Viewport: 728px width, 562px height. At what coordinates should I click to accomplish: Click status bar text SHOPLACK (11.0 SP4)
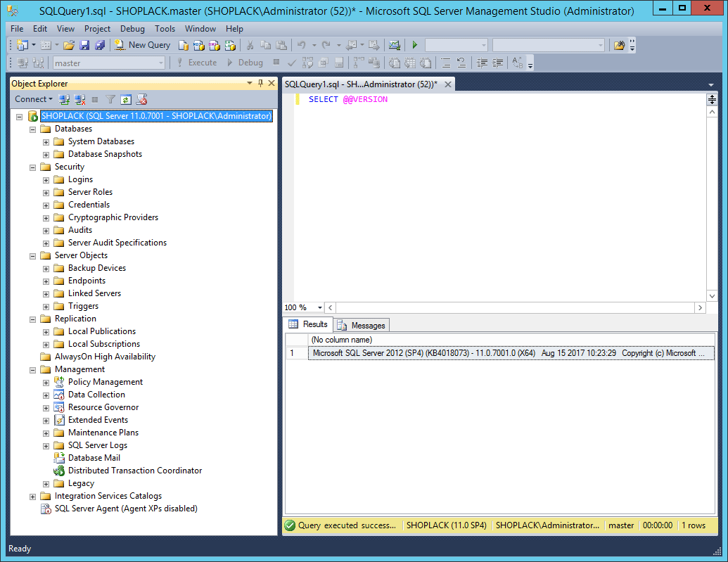coord(446,525)
